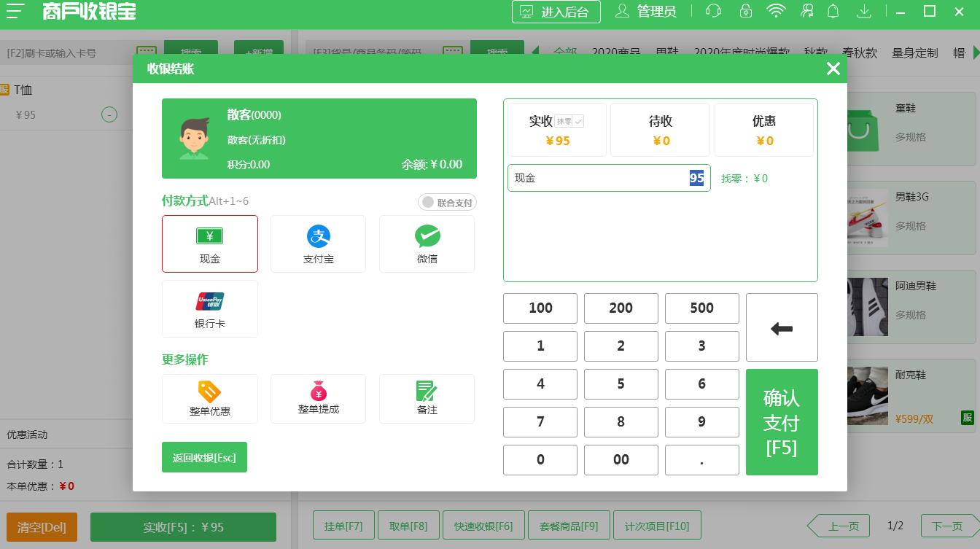Click 下一页 to view next product page
Viewport: 980px width, 549px height.
948,526
